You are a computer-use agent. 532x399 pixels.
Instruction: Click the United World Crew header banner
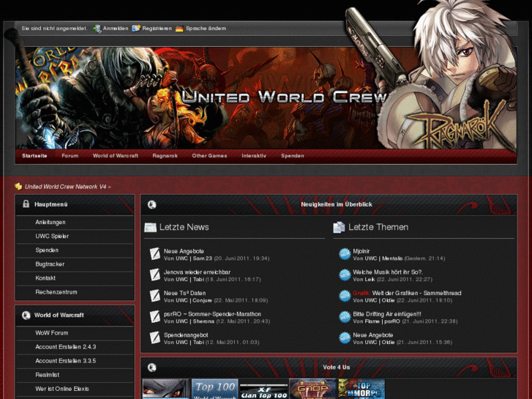click(266, 98)
